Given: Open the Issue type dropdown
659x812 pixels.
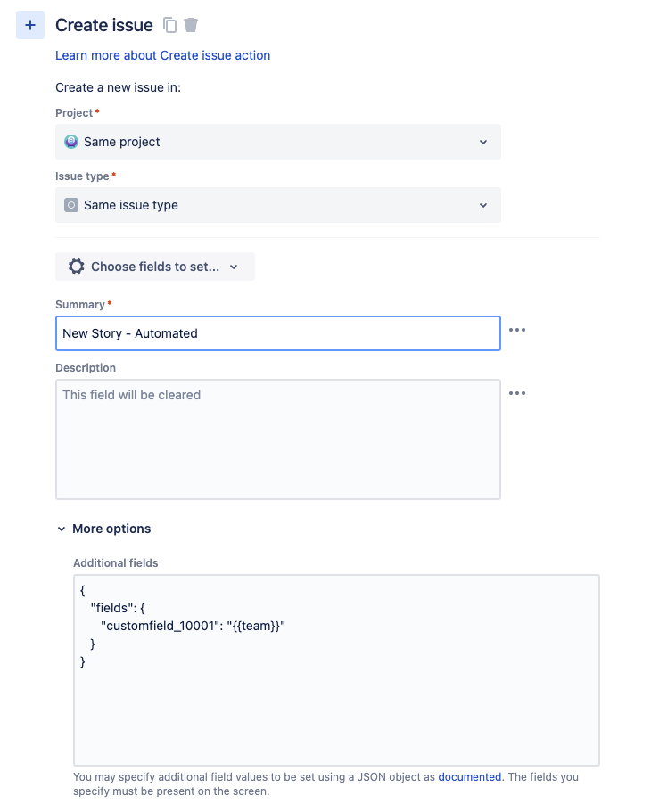Looking at the screenshot, I should [x=278, y=204].
